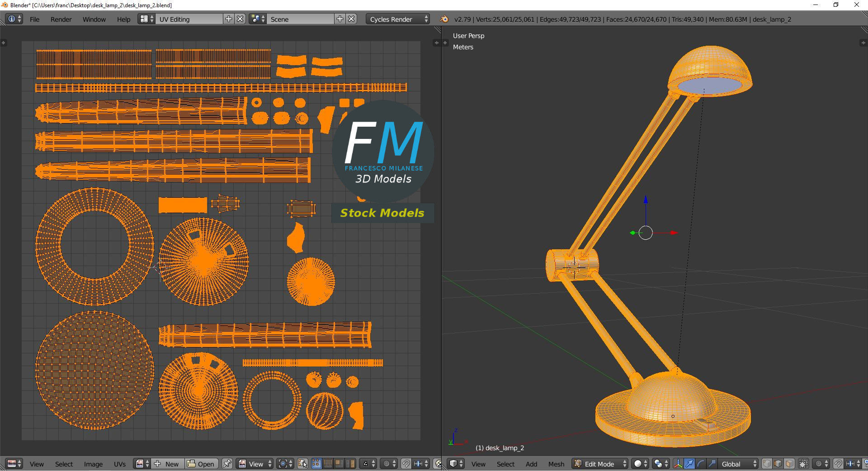Open UV editor proportional editing options
Image resolution: width=868 pixels, height=471 pixels.
(x=388, y=464)
